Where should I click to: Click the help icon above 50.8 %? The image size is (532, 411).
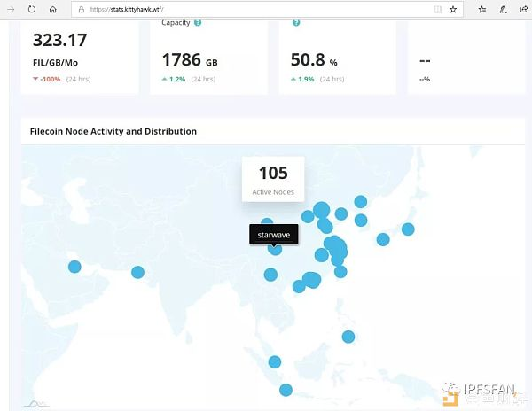(x=296, y=23)
